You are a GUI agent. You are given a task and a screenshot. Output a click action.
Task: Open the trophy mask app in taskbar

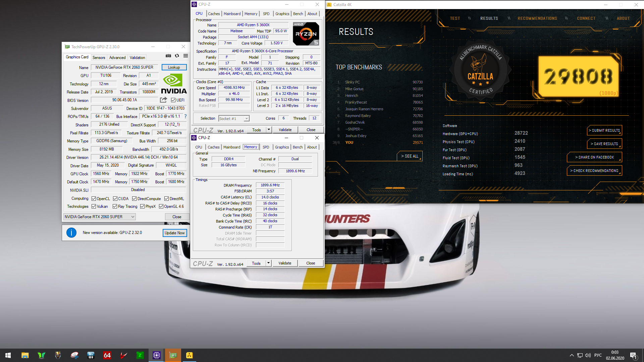[x=58, y=355]
